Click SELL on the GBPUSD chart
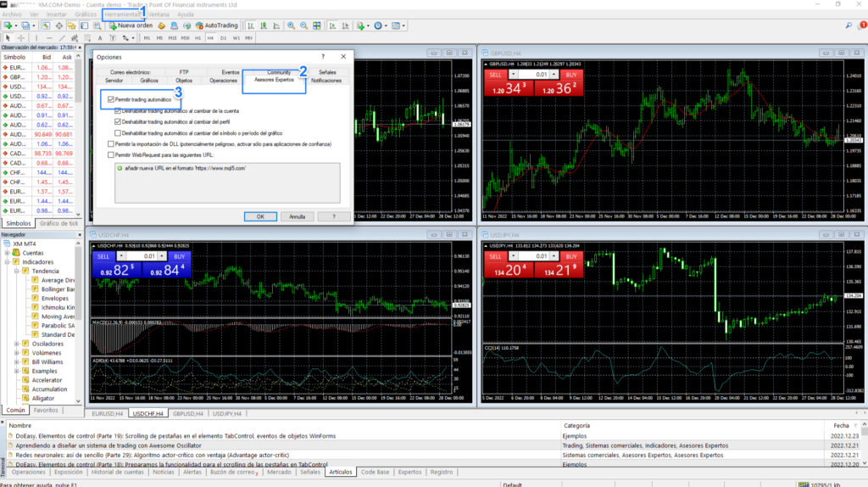Screen dimensions: 868x487 [495, 75]
